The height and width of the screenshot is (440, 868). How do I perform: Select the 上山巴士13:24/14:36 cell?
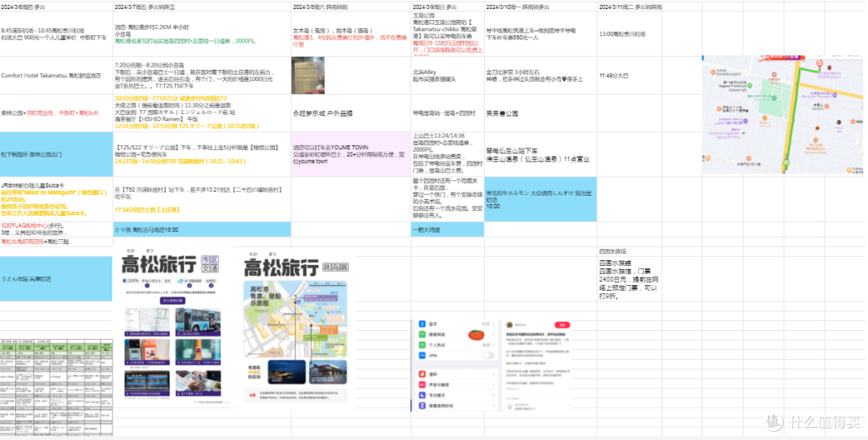pyautogui.click(x=448, y=154)
